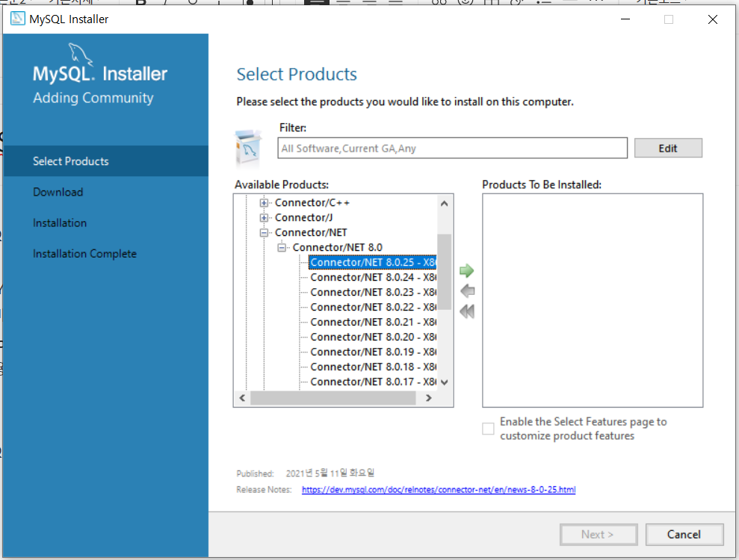Click the MySQL Installer title bar icon
Image resolution: width=739 pixels, height=560 pixels.
coord(17,19)
